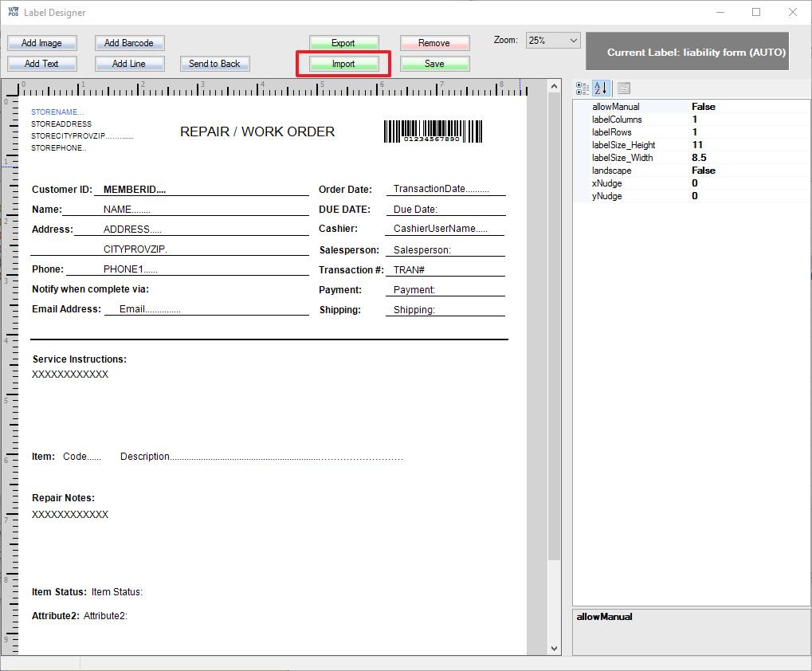Click the Label Designer app icon in title bar
The height and width of the screenshot is (671, 812).
[13, 12]
